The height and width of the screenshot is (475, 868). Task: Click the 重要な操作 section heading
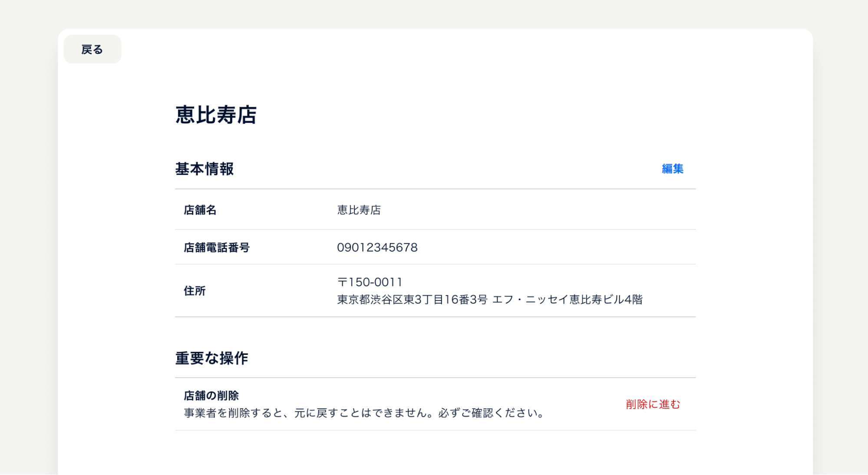point(212,358)
